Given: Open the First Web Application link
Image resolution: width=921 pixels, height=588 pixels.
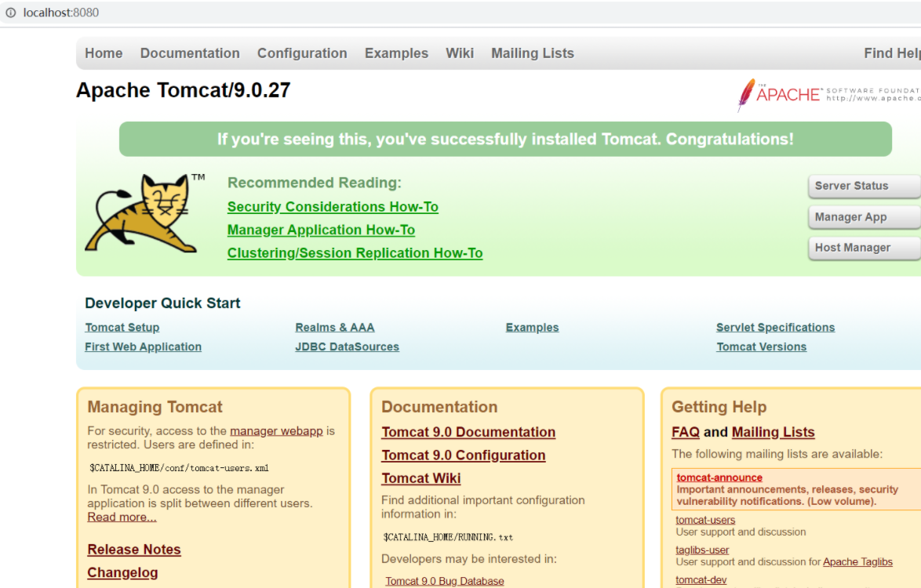Looking at the screenshot, I should coord(143,347).
